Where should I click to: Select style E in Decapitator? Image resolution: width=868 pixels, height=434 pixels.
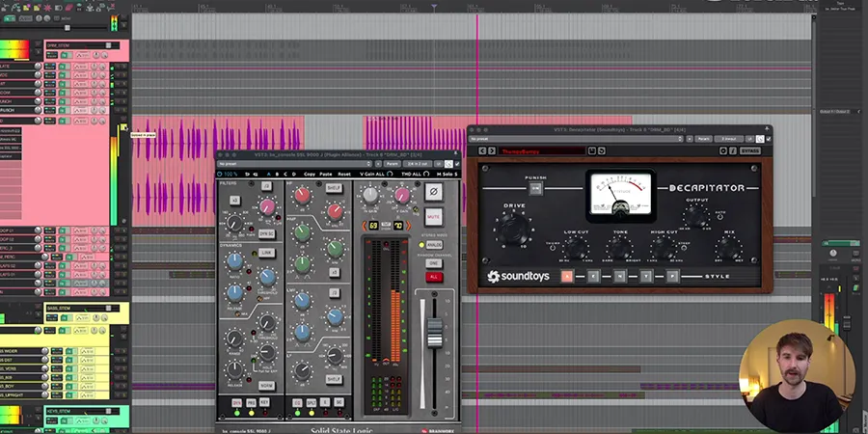click(593, 276)
